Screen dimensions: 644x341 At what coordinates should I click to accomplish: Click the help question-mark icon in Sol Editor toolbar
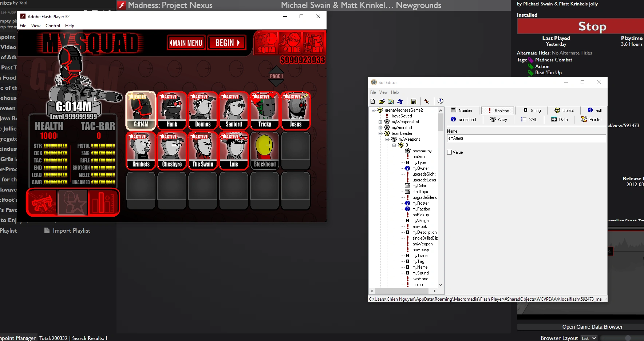(x=440, y=101)
